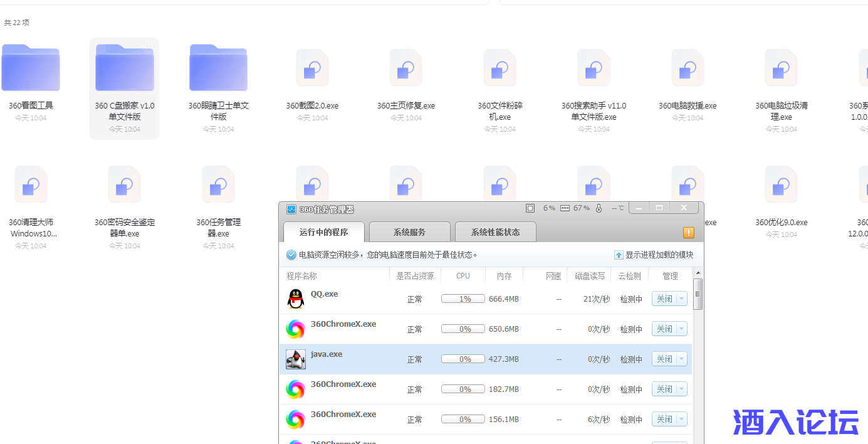Sort processes by the 内存 column header

tap(504, 276)
